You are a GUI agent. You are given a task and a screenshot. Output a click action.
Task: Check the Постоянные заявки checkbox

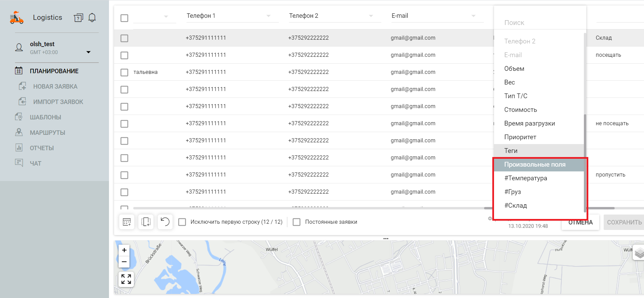(297, 222)
